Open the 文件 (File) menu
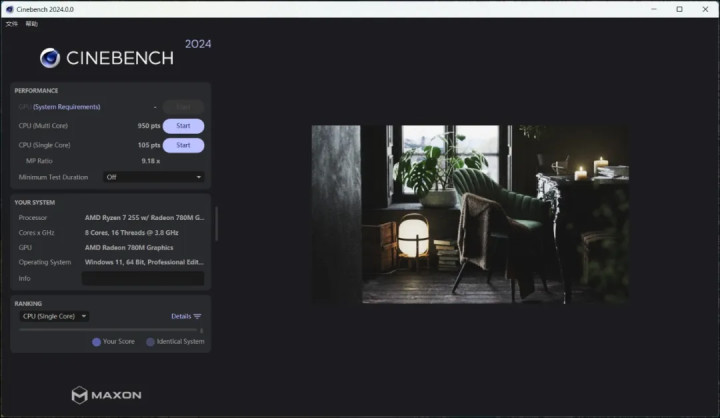The height and width of the screenshot is (418, 720). 11,24
